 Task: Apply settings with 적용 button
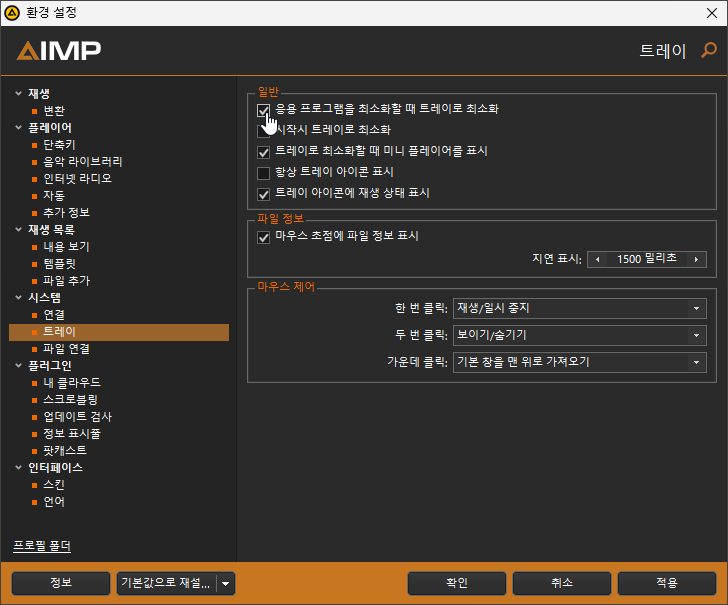point(667,583)
